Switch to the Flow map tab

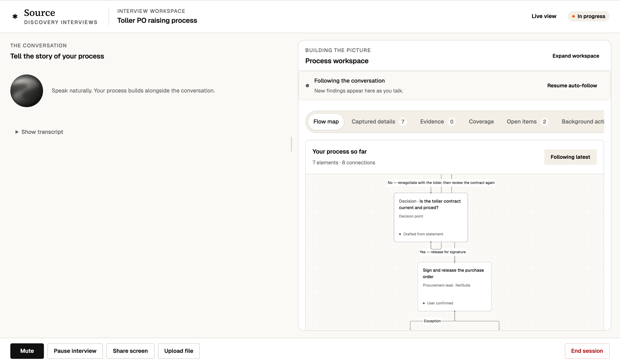[x=326, y=122]
